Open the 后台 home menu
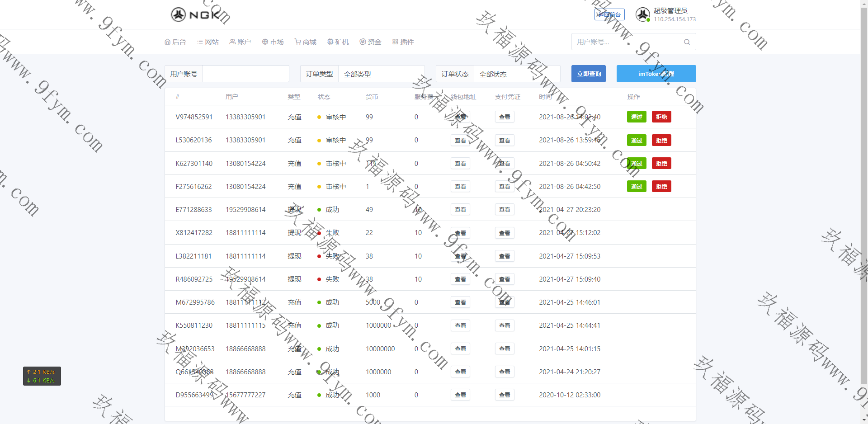This screenshot has width=868, height=424. tap(175, 42)
